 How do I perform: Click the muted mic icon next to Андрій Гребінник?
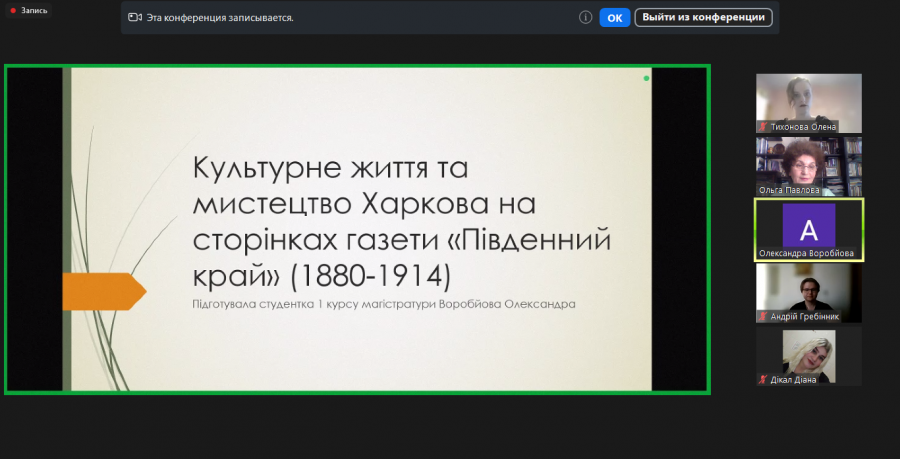click(763, 316)
